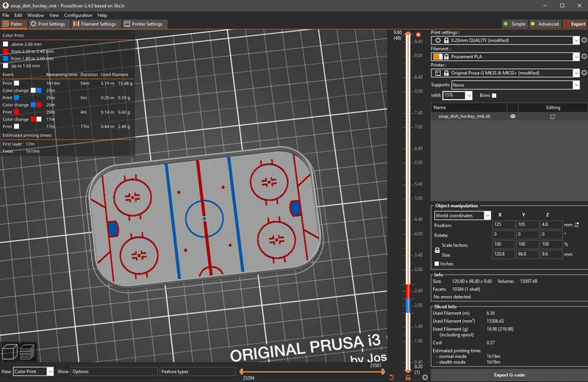Open the Infill percentage dropdown
588x382 pixels.
pyautogui.click(x=468, y=95)
